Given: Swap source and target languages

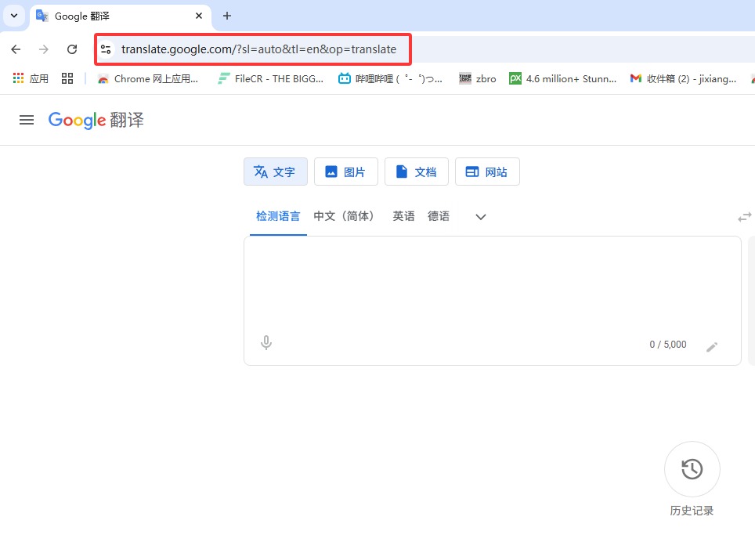Looking at the screenshot, I should 744,217.
